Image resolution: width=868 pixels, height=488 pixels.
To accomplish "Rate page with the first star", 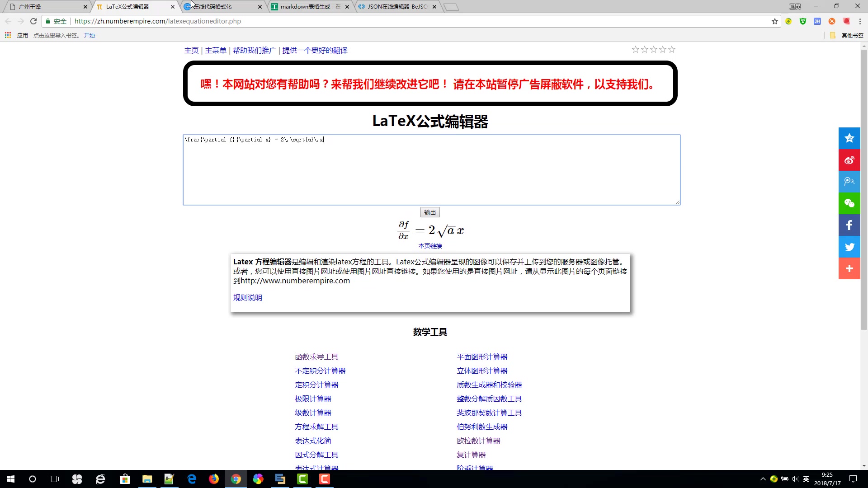I will pos(636,50).
